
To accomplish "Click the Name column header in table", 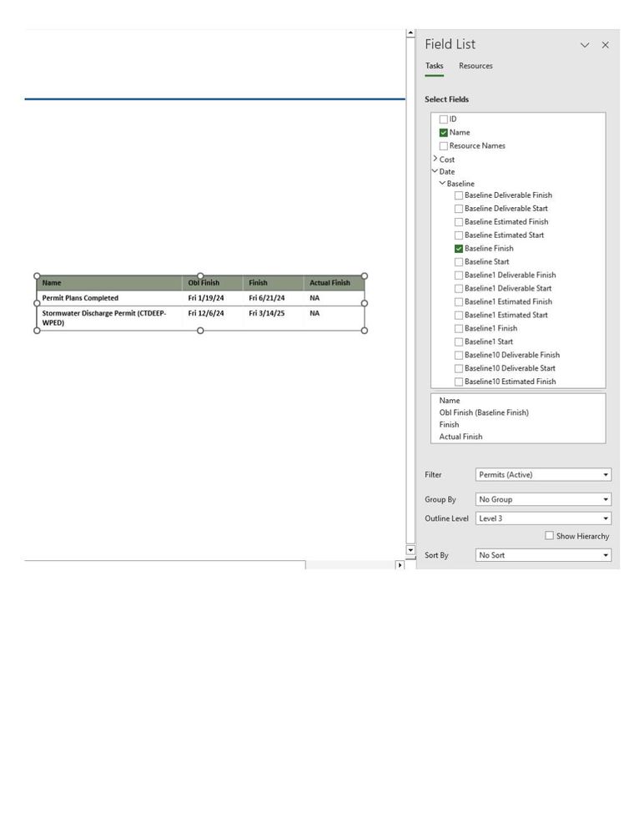I will (109, 283).
